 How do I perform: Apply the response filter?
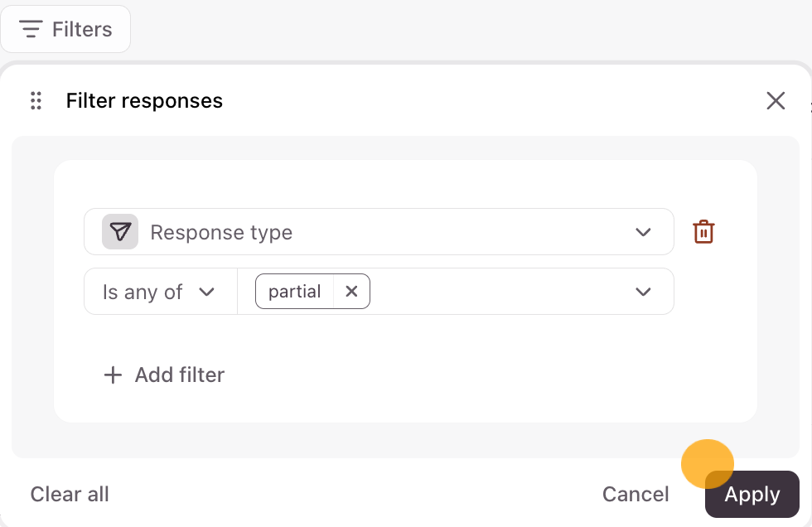point(752,495)
